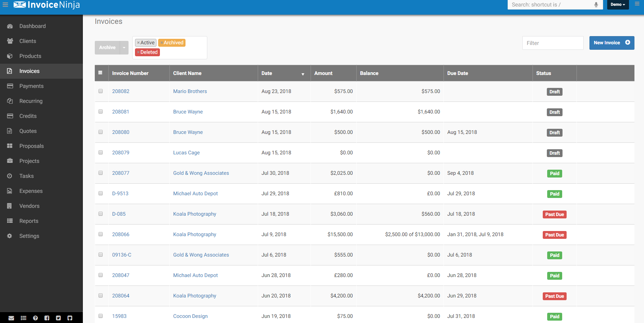Toggle the select-all invoices checkbox
The height and width of the screenshot is (323, 644).
tap(100, 73)
